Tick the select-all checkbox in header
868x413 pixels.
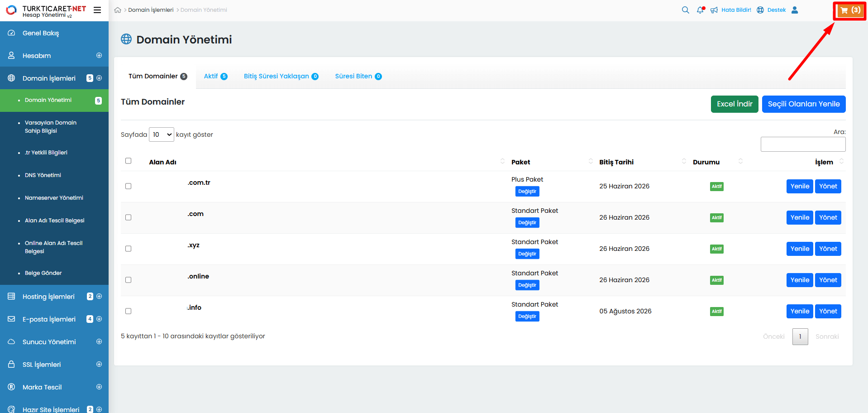point(129,161)
